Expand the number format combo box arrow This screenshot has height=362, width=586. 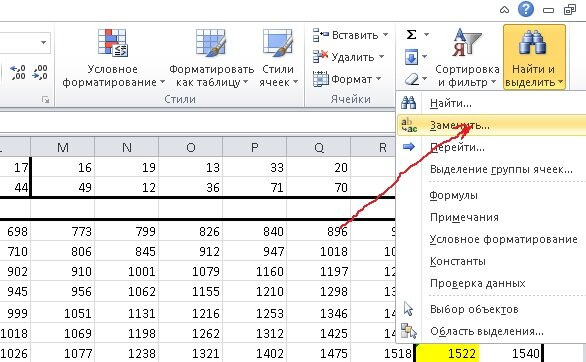(x=44, y=42)
